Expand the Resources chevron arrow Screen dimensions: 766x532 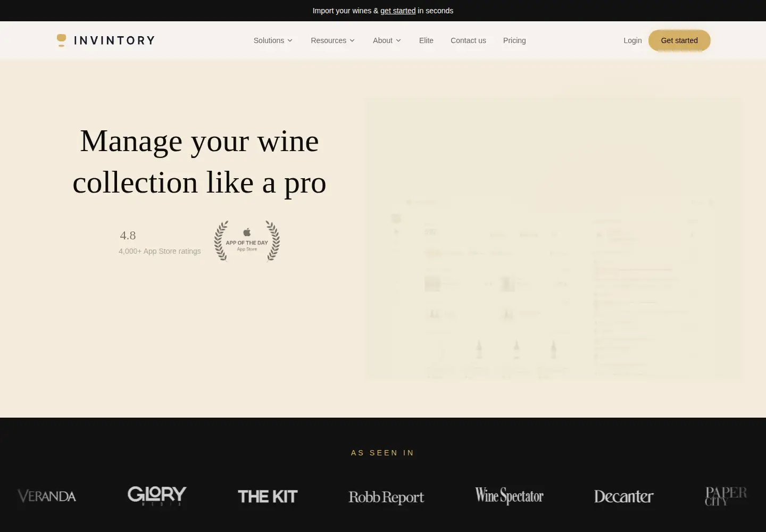(x=352, y=40)
